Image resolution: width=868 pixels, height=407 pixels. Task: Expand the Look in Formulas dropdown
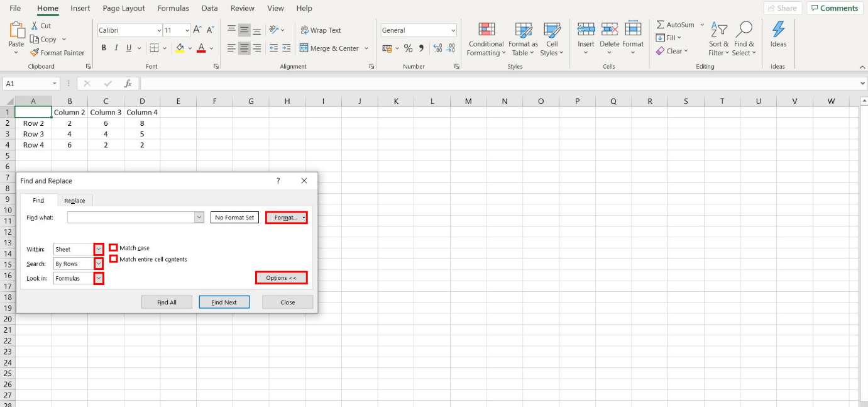point(99,278)
